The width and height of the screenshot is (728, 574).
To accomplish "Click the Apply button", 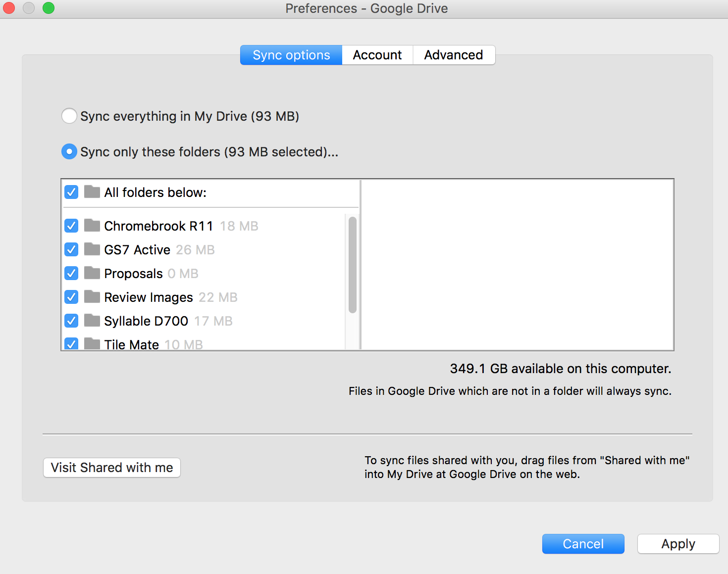I will (x=678, y=544).
